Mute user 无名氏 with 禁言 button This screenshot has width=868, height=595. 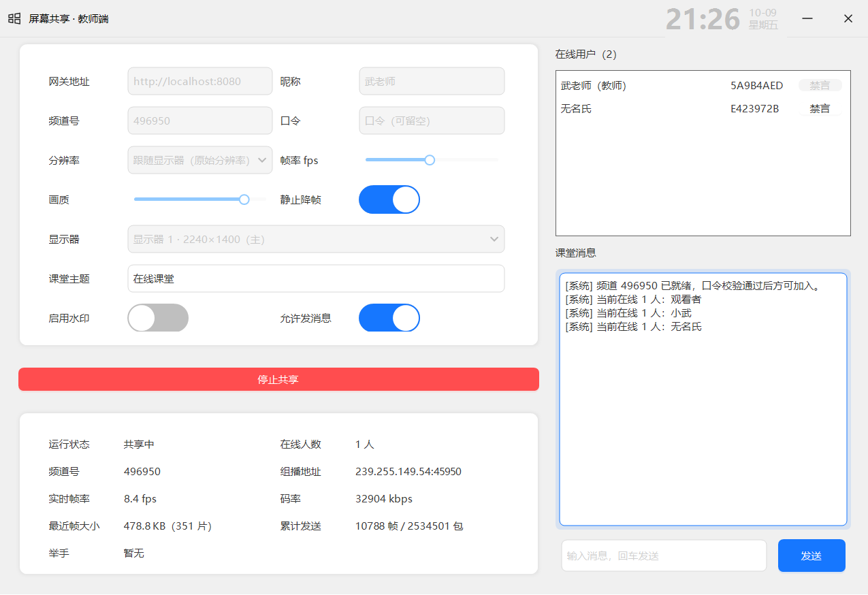point(820,109)
